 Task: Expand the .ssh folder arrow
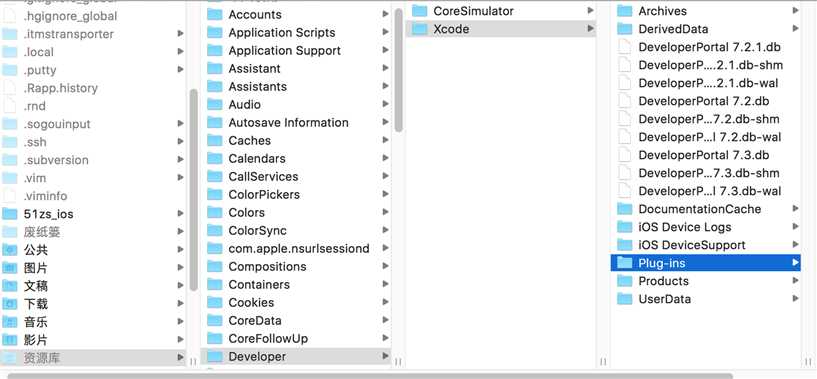[x=180, y=142]
